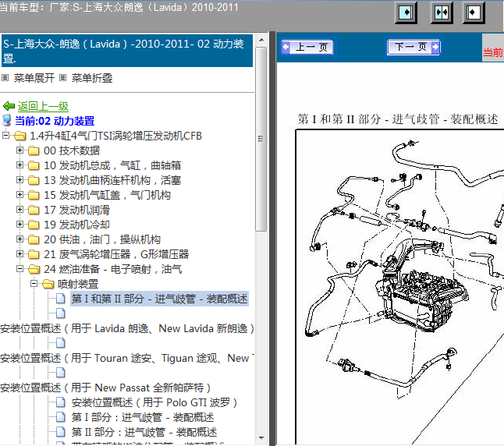Image resolution: width=504 pixels, height=446 pixels.
Task: Select 10 发动机总成，气缸，曲轴箱
Action: coord(112,165)
